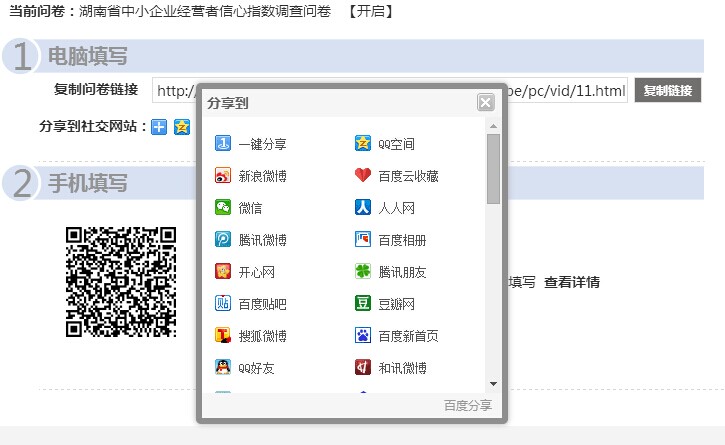
Task: Open more share options plus icon
Action: tap(159, 127)
